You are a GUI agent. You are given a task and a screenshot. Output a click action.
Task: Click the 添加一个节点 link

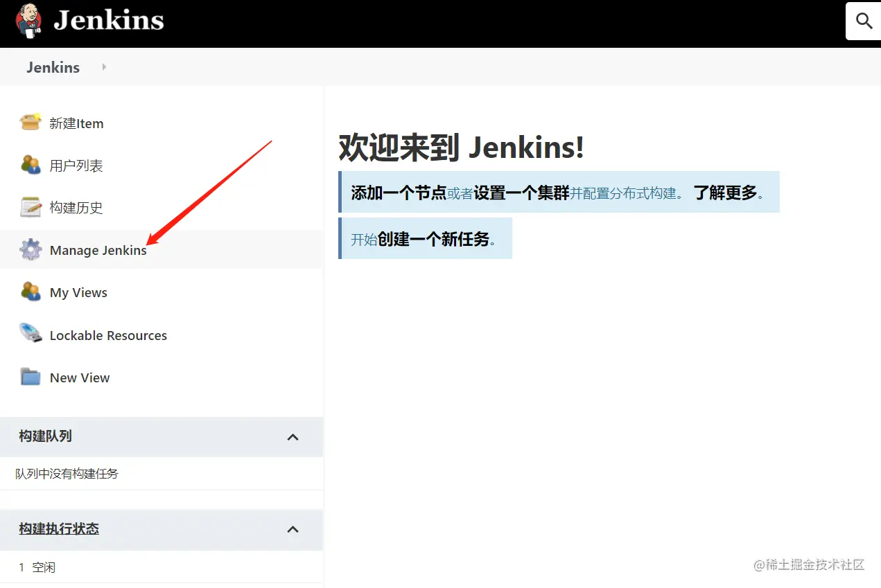[x=399, y=193]
